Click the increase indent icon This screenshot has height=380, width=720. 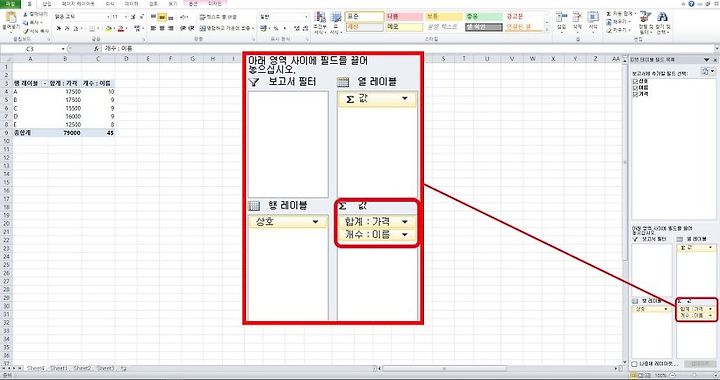click(x=191, y=28)
